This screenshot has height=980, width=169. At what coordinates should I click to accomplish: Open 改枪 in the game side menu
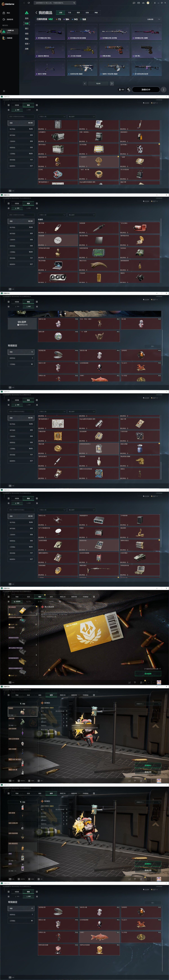click(x=27, y=49)
